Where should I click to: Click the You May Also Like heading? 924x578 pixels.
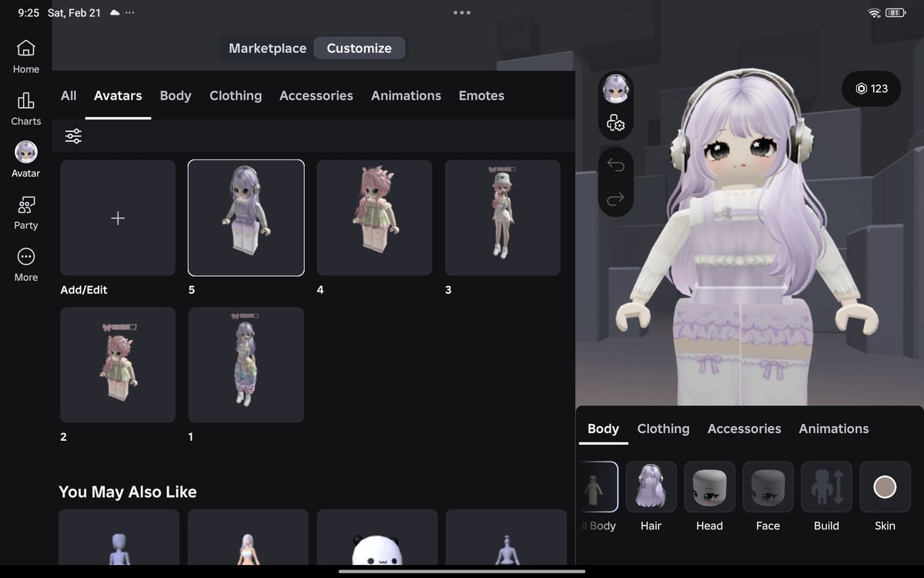pyautogui.click(x=128, y=492)
